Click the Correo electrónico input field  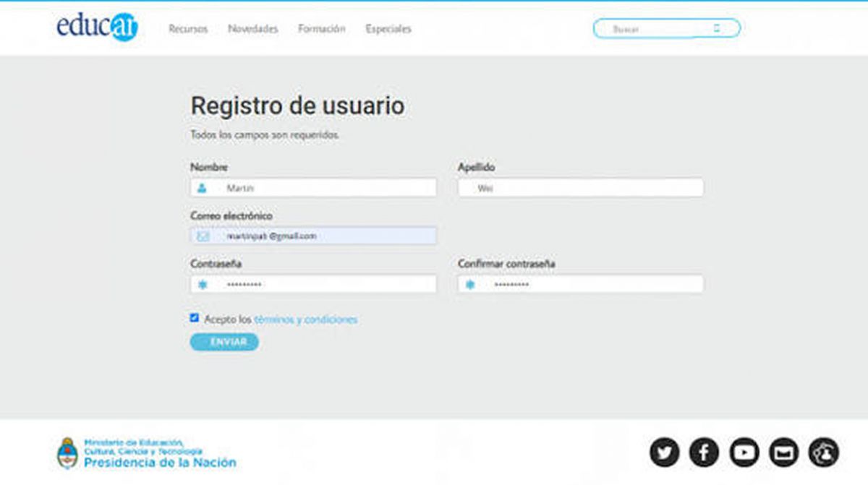click(313, 236)
